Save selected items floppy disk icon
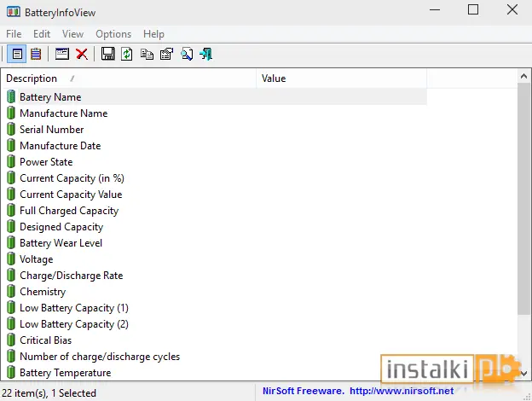This screenshot has width=532, height=401. pyautogui.click(x=108, y=54)
